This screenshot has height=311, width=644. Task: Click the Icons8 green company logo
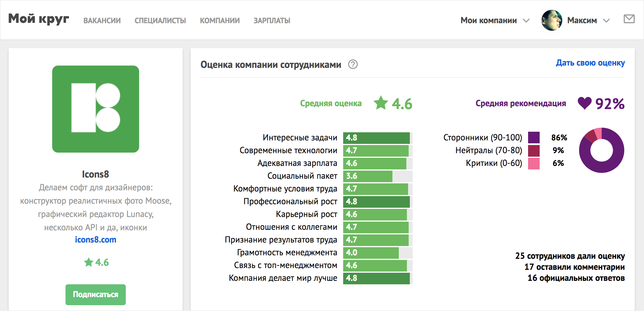pyautogui.click(x=96, y=109)
